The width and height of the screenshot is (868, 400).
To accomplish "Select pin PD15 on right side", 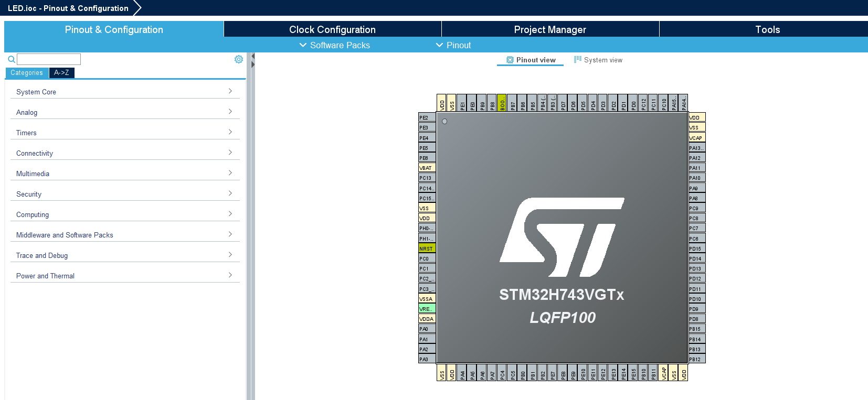I will pyautogui.click(x=697, y=248).
